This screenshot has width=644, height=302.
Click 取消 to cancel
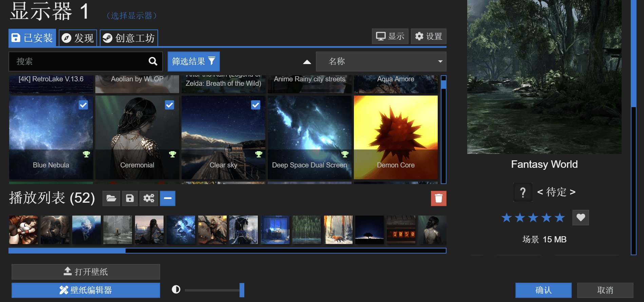[x=605, y=290]
